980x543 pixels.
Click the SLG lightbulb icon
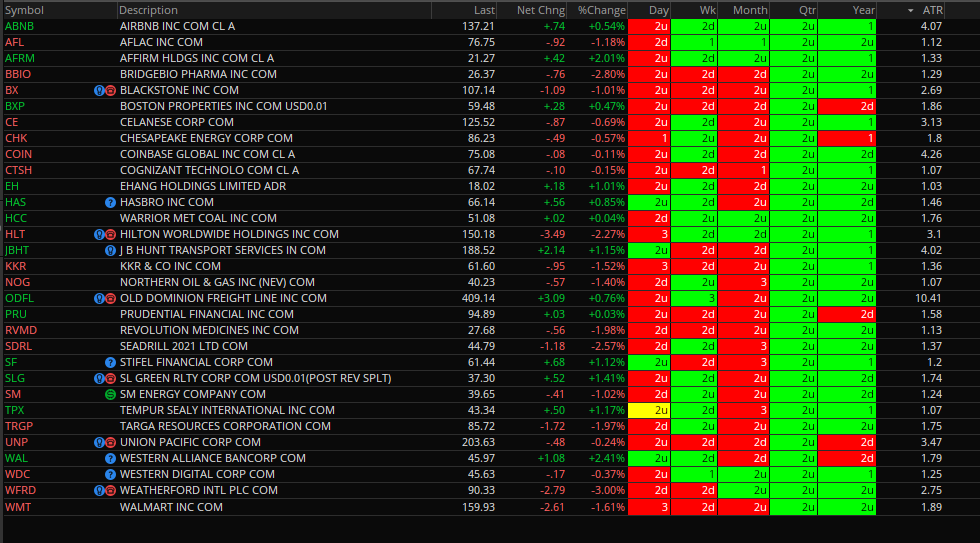99,379
